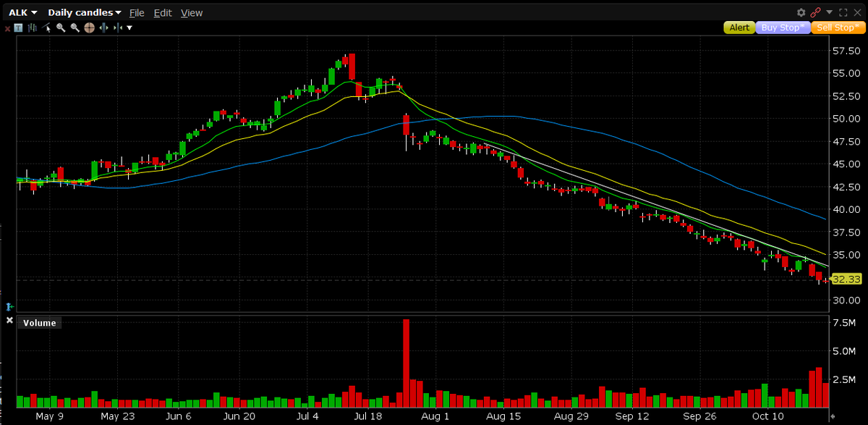Click the red chain link icon
868x425 pixels.
pos(815,12)
